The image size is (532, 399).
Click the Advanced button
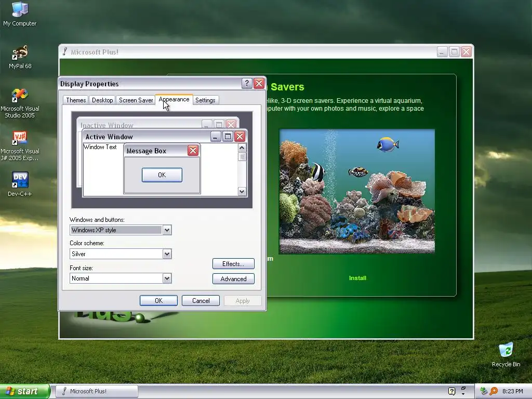tap(233, 278)
